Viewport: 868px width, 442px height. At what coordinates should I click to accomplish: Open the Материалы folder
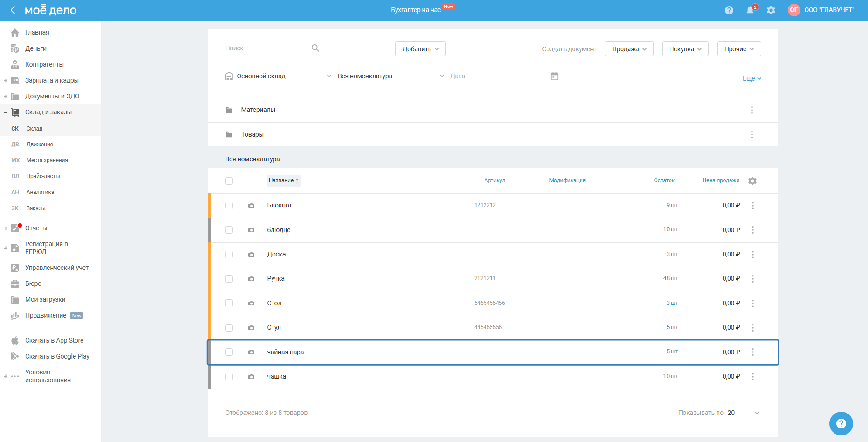pyautogui.click(x=258, y=110)
